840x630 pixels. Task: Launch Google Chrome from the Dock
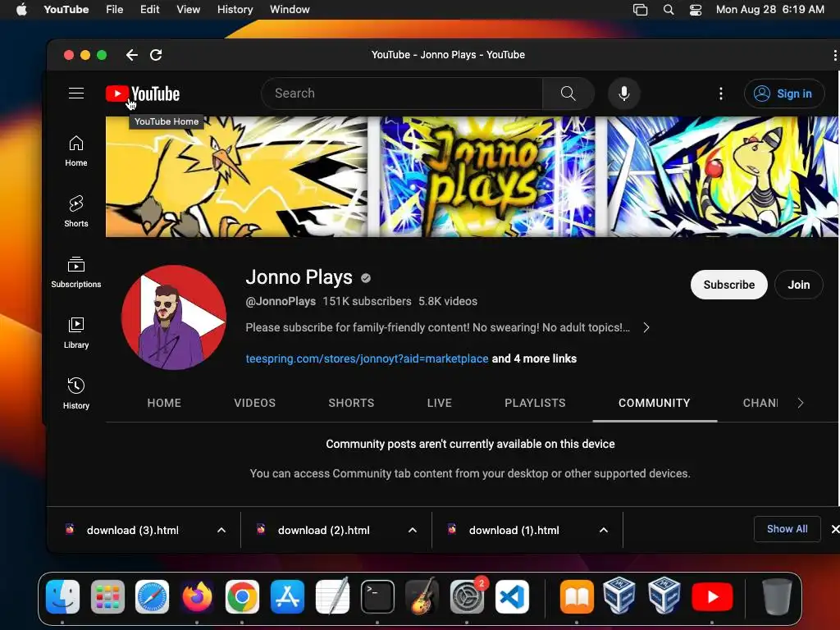tap(242, 596)
